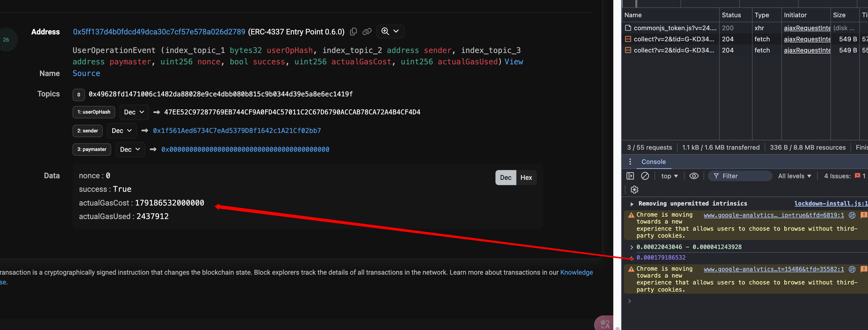The image size is (868, 330).
Task: Toggle the console sidebar panel icon
Action: click(x=630, y=176)
